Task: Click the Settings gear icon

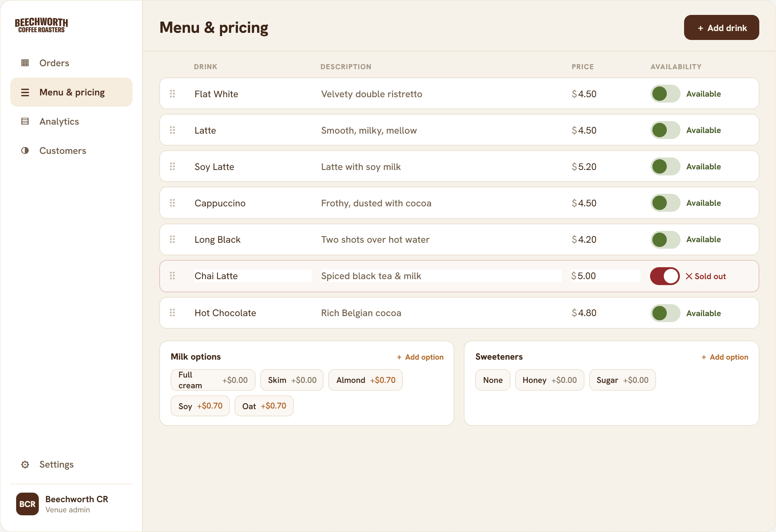Action: 25,464
